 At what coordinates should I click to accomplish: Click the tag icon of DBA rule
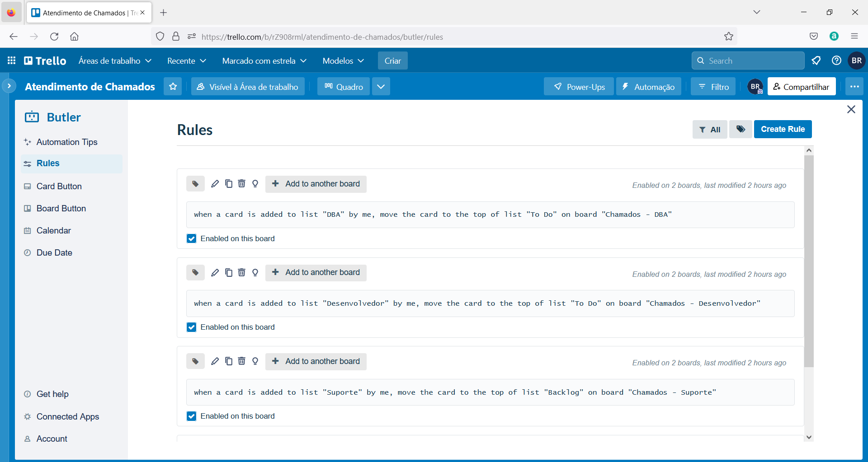(x=195, y=184)
